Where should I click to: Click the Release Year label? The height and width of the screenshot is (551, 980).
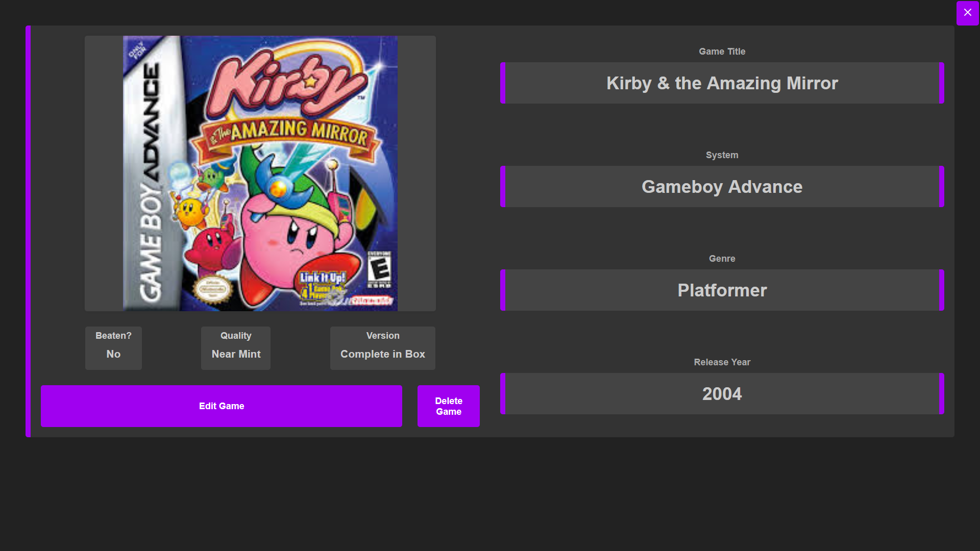(x=722, y=362)
